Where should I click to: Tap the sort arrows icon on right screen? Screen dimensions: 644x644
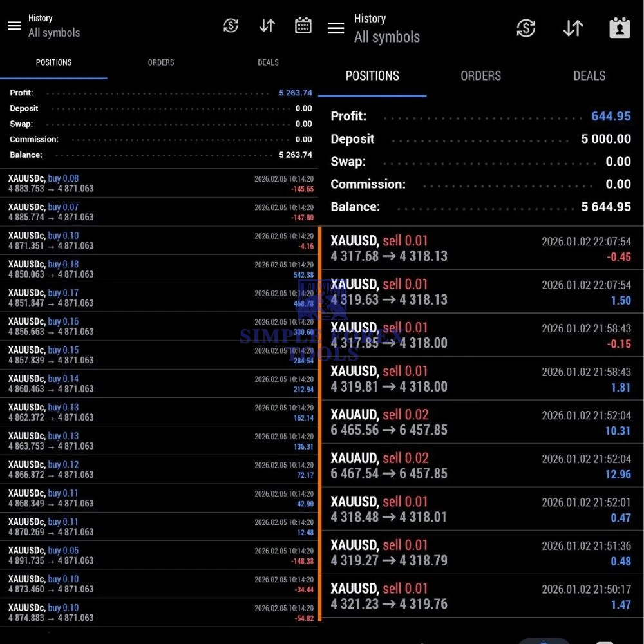tap(573, 28)
